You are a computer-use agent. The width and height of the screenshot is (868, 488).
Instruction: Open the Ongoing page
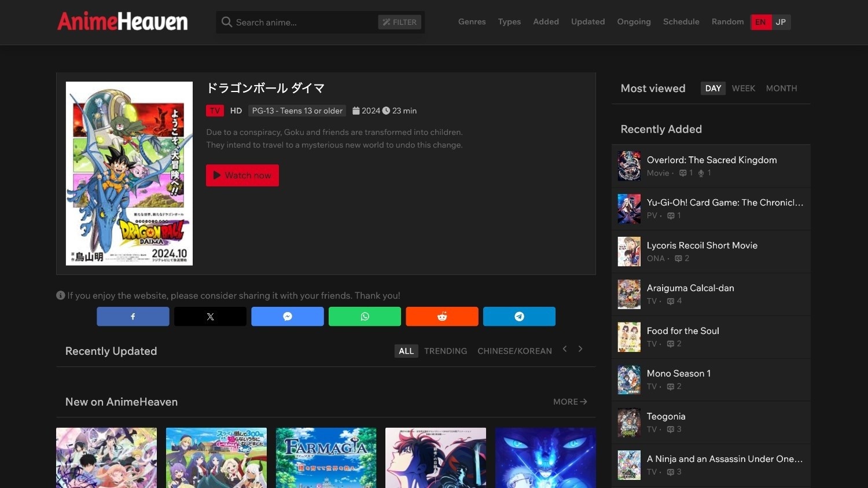coord(634,22)
